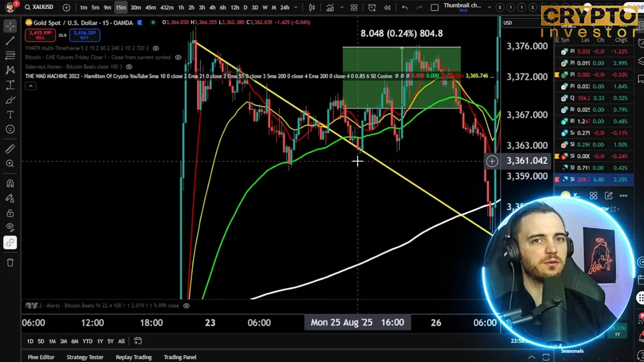
Task: Open indicator templates grid icon
Action: (x=354, y=7)
